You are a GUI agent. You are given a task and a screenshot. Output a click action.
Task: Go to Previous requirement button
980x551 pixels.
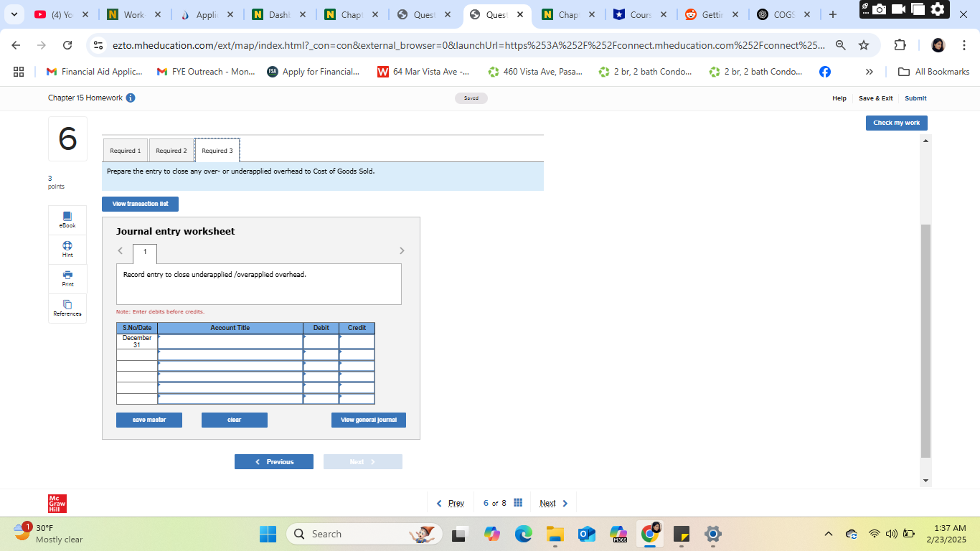[x=274, y=462]
